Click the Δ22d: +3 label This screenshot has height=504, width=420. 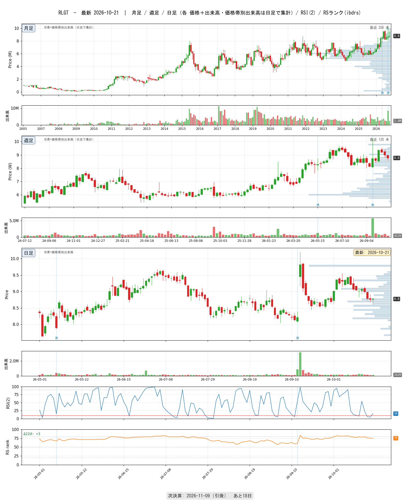point(32,434)
